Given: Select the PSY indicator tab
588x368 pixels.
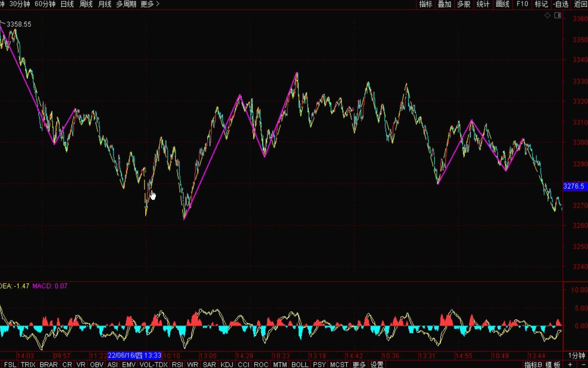Looking at the screenshot, I should point(319,364).
